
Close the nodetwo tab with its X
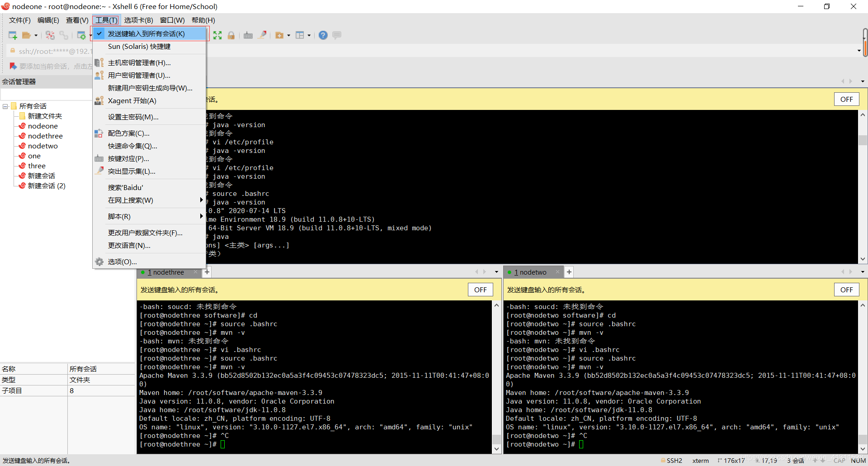557,272
